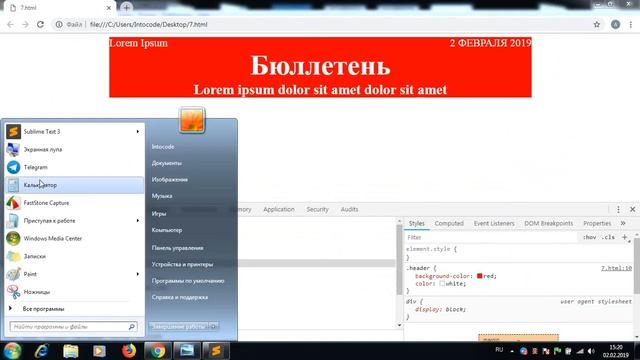This screenshot has width=640, height=360.
Task: Switch to Audits tab in DevTools
Action: [x=349, y=209]
